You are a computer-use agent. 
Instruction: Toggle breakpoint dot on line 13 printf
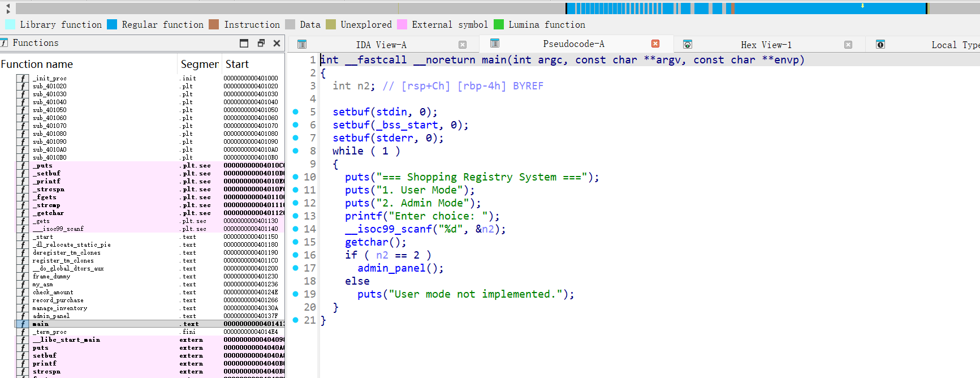[x=296, y=216]
